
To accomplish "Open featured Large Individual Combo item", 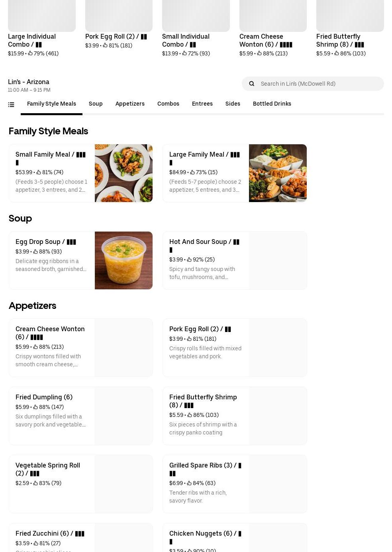I will click(x=42, y=28).
